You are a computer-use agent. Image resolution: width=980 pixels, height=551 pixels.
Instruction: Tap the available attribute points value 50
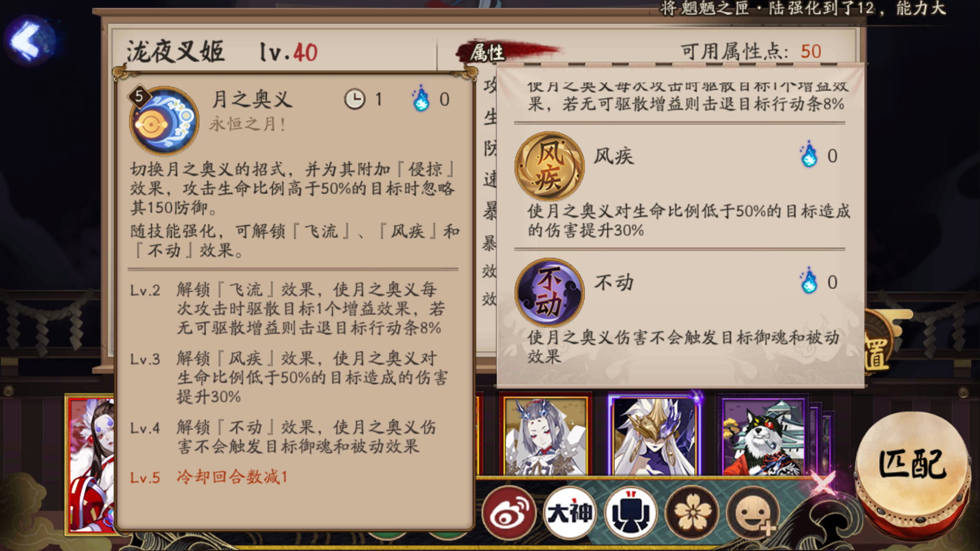(811, 51)
